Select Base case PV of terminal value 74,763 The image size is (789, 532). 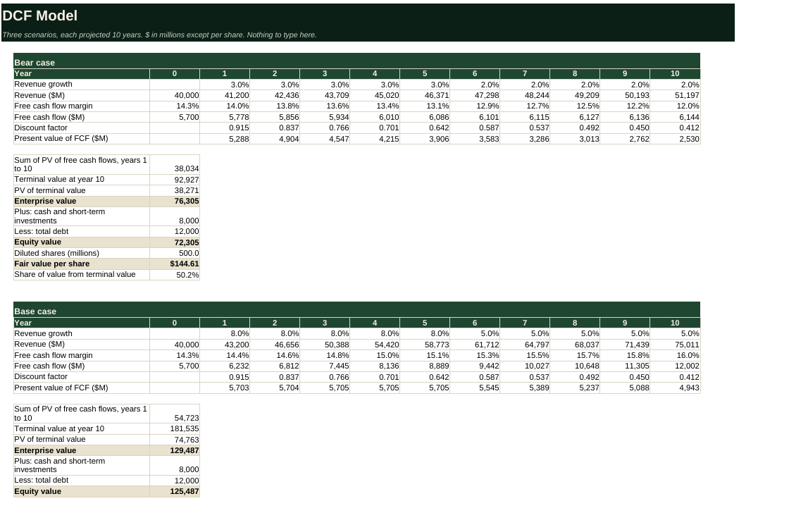point(175,440)
